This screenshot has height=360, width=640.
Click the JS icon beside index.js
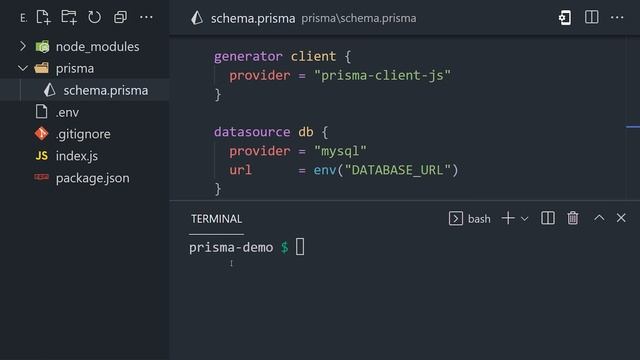[x=42, y=156]
